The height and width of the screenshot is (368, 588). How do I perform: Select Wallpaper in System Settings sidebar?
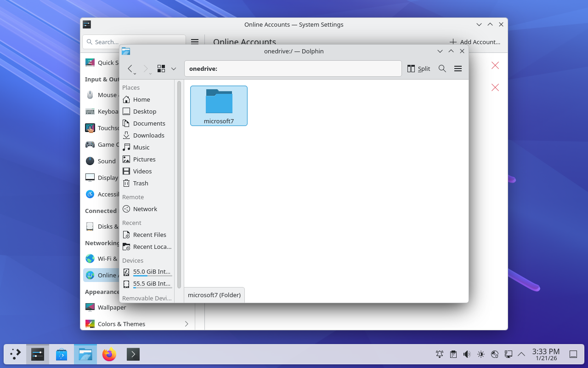point(112,307)
